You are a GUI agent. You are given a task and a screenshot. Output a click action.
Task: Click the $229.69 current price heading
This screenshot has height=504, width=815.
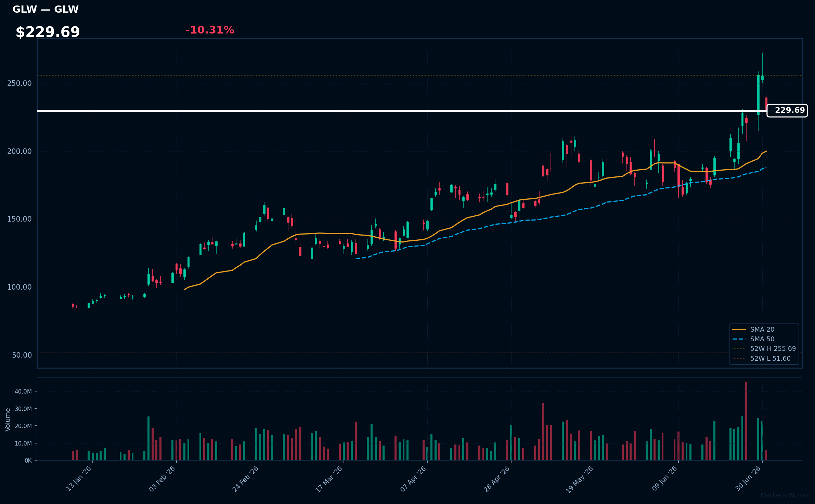pos(48,32)
